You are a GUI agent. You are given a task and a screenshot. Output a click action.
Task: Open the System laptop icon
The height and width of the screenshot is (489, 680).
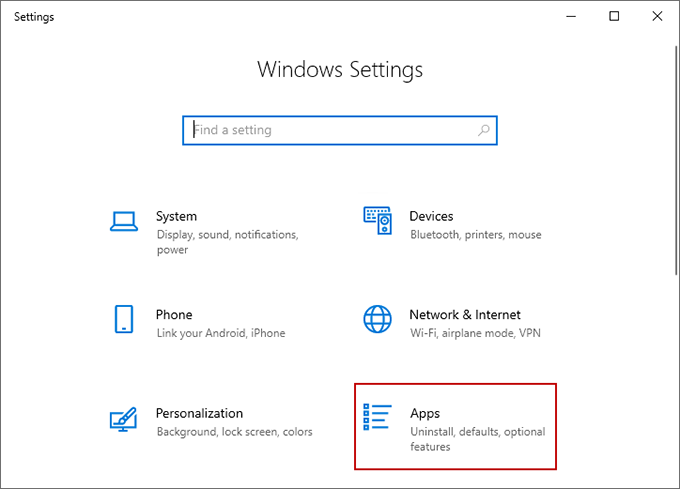click(x=124, y=222)
